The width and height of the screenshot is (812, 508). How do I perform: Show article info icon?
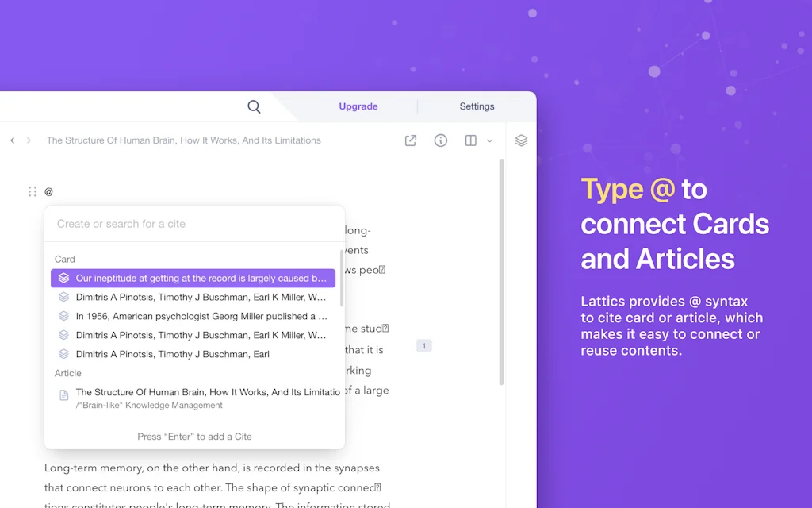pyautogui.click(x=441, y=140)
